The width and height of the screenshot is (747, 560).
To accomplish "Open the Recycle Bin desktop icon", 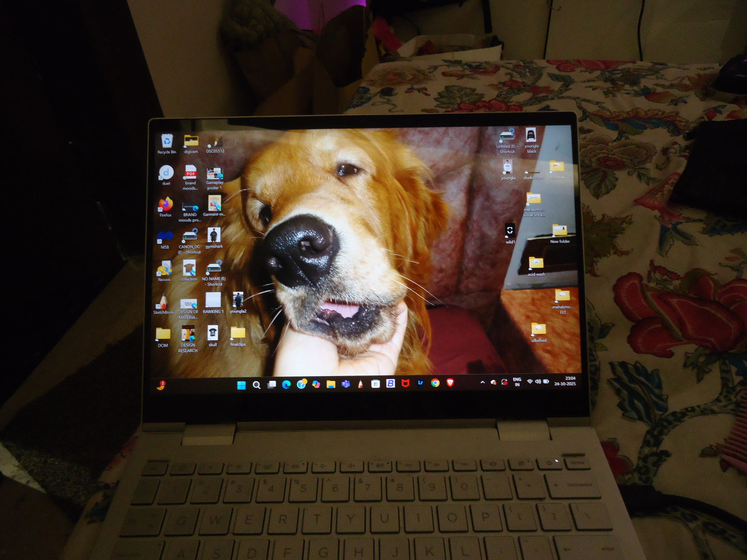I will (x=166, y=144).
